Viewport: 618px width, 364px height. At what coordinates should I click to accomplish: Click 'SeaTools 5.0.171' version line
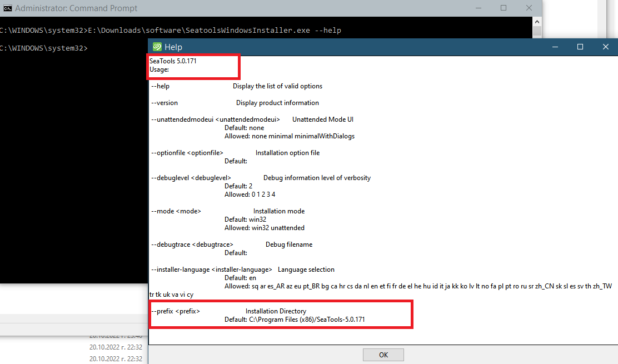[173, 61]
